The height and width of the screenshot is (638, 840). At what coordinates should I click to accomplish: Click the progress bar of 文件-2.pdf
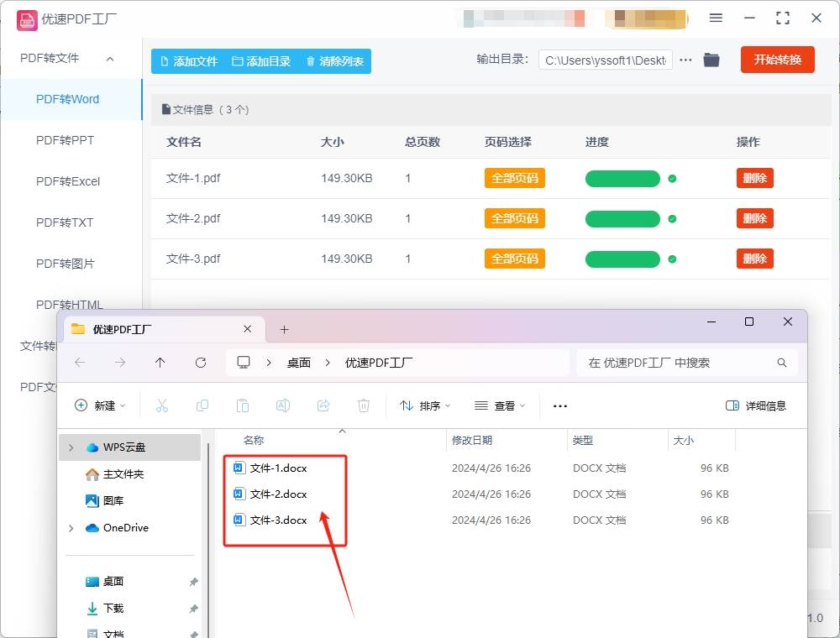pyautogui.click(x=622, y=219)
